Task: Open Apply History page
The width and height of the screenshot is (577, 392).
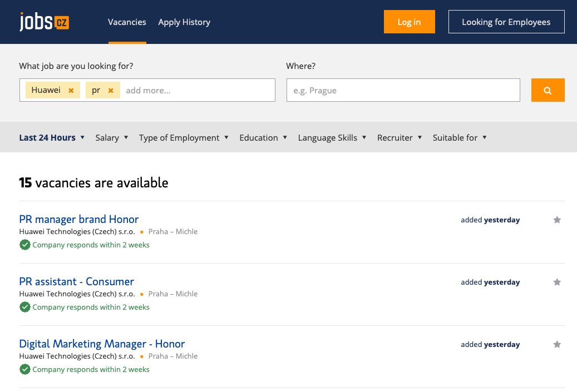Action: click(184, 22)
